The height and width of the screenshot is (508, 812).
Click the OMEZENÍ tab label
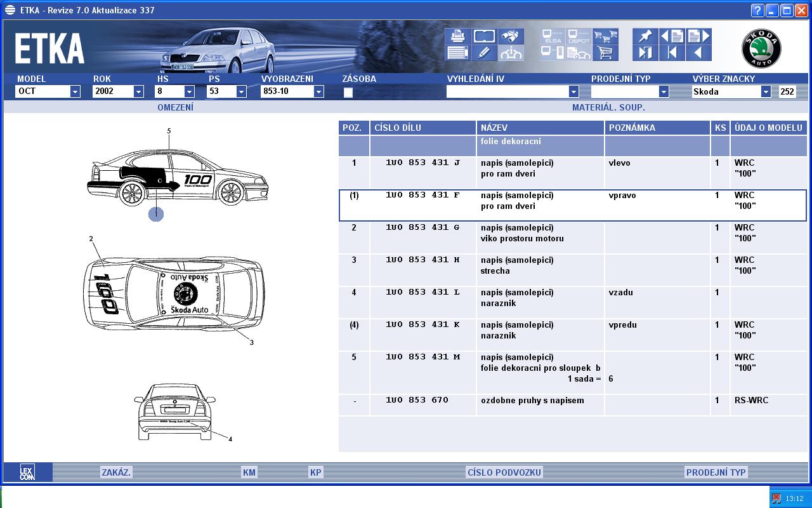pos(175,107)
